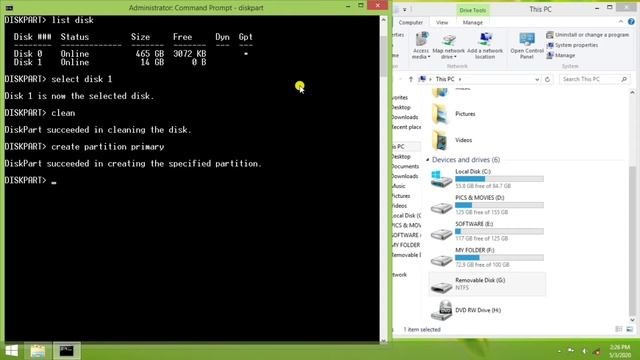Open Control Panel from the ribbon
640x360 pixels.
[527, 46]
